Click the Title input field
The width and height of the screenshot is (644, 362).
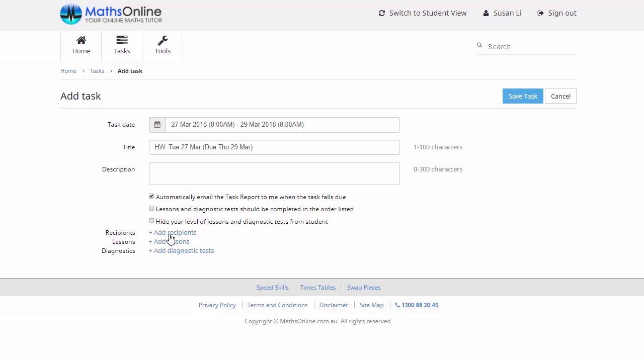(274, 147)
